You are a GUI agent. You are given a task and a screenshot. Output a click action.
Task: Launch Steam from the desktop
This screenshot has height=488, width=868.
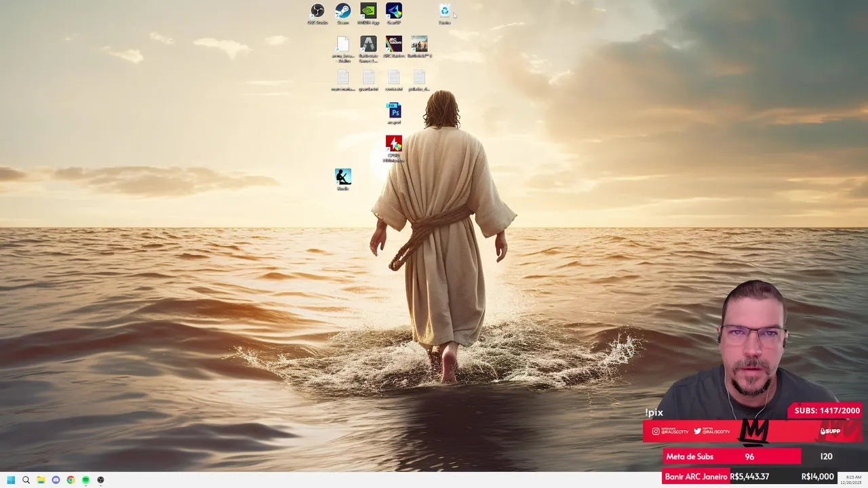[x=343, y=14]
